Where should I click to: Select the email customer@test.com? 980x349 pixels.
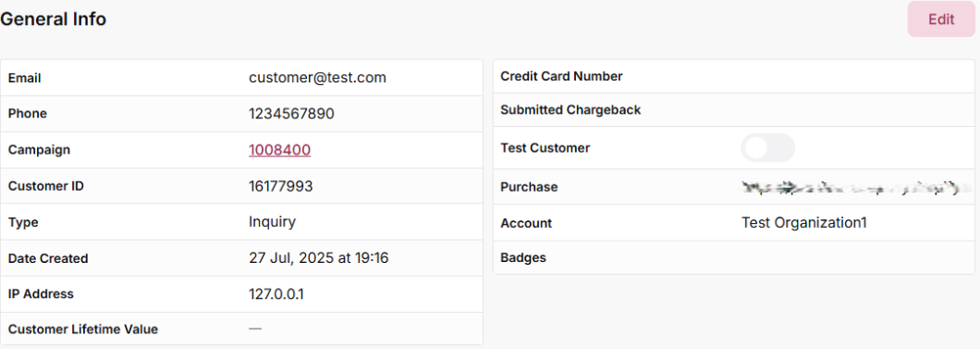317,78
